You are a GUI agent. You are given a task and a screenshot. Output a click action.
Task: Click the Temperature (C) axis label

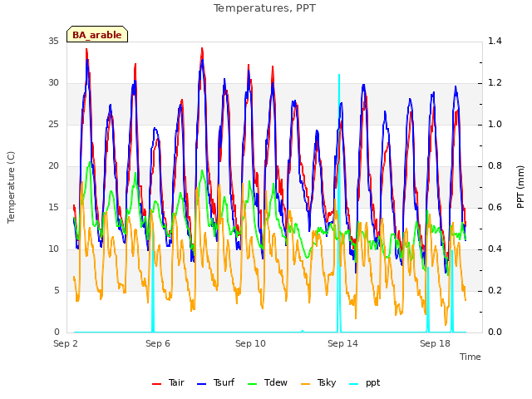[x=11, y=187]
